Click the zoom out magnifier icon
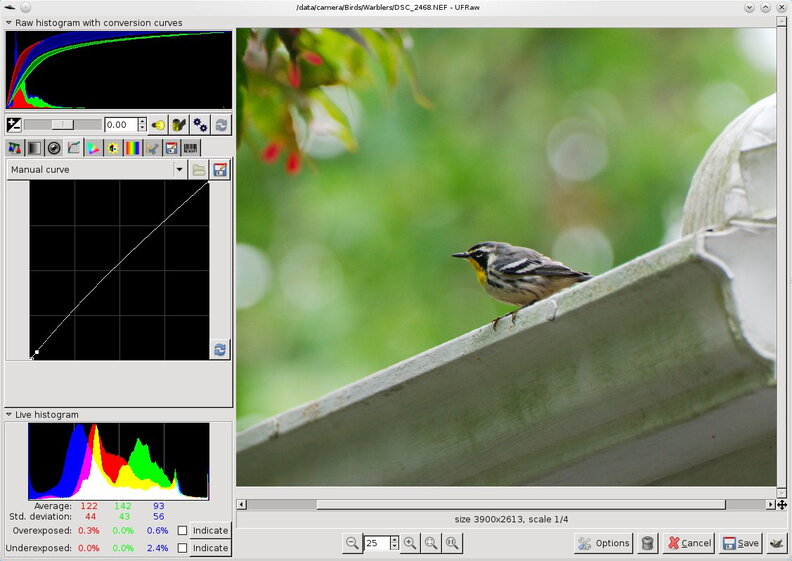Screen dimensions: 792x561 352,543
